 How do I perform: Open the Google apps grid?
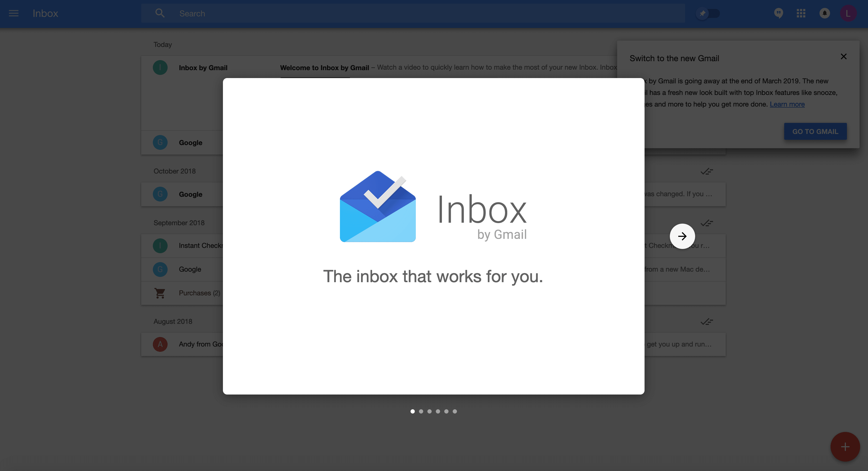click(x=801, y=13)
